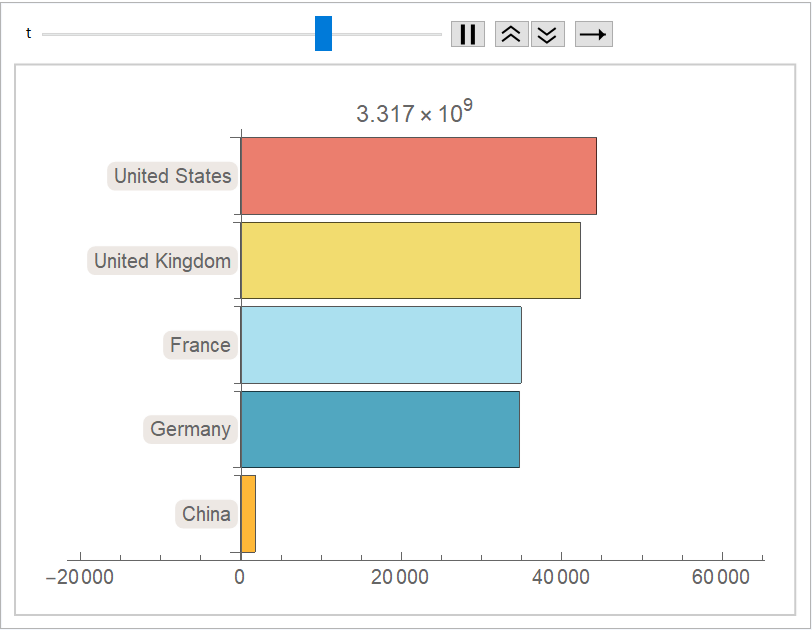Click the Germany category label
The height and width of the screenshot is (632, 812).
click(190, 429)
